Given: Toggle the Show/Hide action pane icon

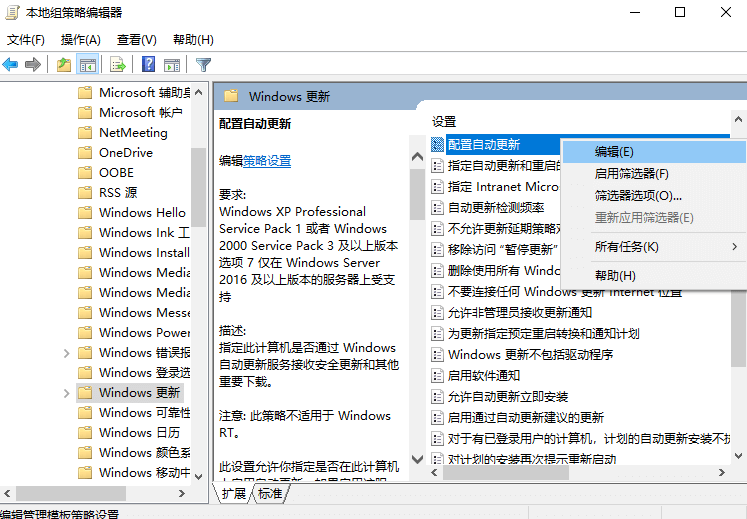Looking at the screenshot, I should (172, 65).
